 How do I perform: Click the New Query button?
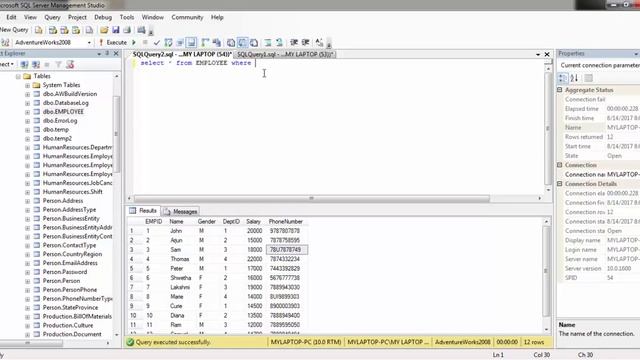coord(14,30)
